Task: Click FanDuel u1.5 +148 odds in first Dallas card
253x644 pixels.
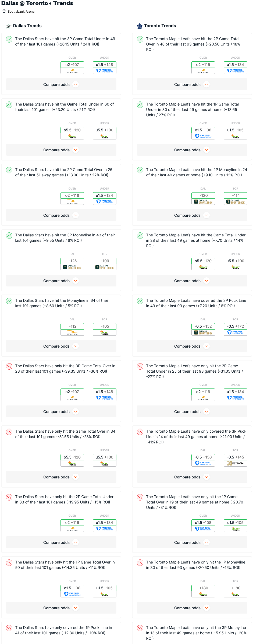Action: pyautogui.click(x=105, y=68)
